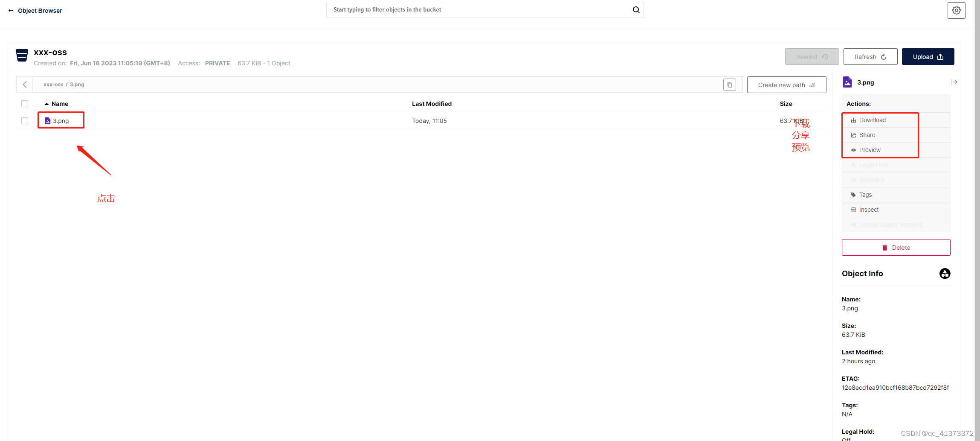Go back via Object Browser link
The width and height of the screenshot is (980, 441).
point(40,11)
